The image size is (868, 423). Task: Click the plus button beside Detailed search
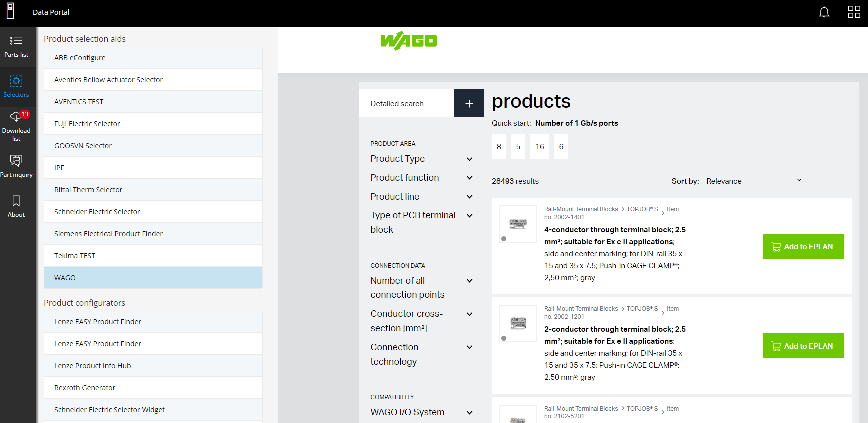tap(469, 103)
